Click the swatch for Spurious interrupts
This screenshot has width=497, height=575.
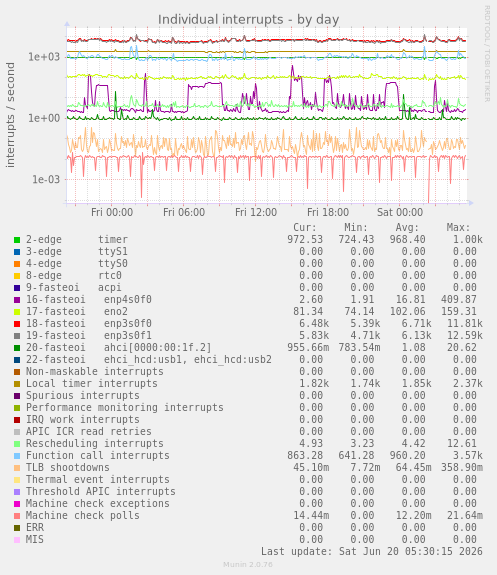click(x=17, y=396)
